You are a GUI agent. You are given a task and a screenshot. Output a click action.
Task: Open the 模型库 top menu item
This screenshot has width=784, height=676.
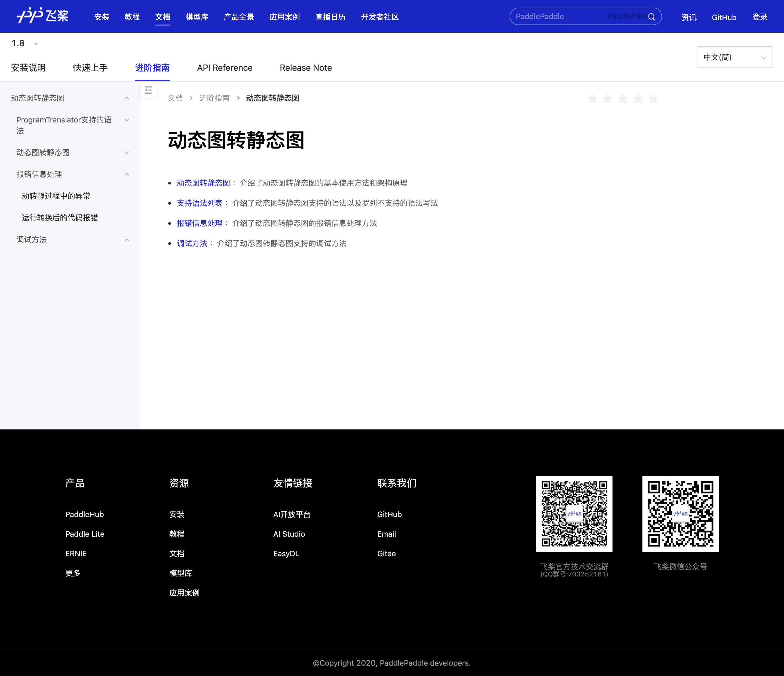197,17
